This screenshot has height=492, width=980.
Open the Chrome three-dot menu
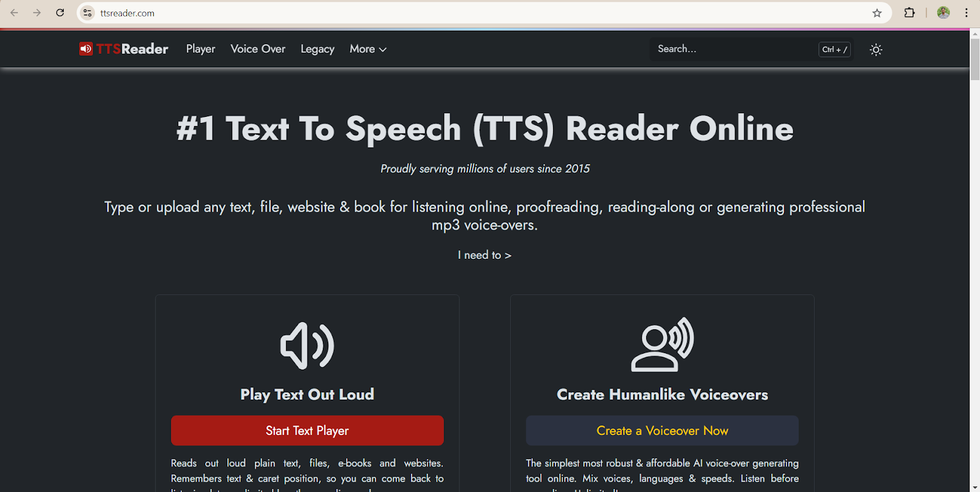pyautogui.click(x=967, y=13)
